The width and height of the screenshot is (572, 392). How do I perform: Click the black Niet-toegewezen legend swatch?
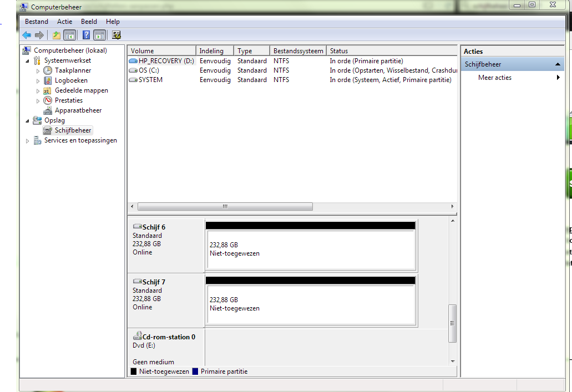[x=134, y=371]
